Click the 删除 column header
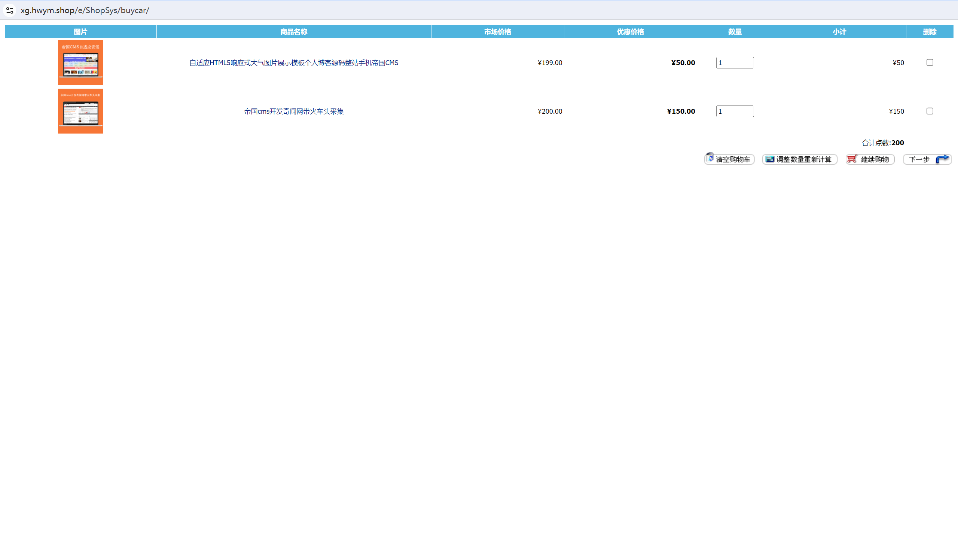 930,31
